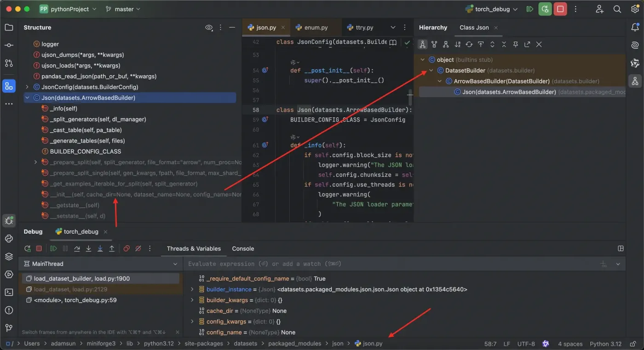Collapse the Json(datasets.ArrowBasedBuilder) structure node

click(x=27, y=98)
